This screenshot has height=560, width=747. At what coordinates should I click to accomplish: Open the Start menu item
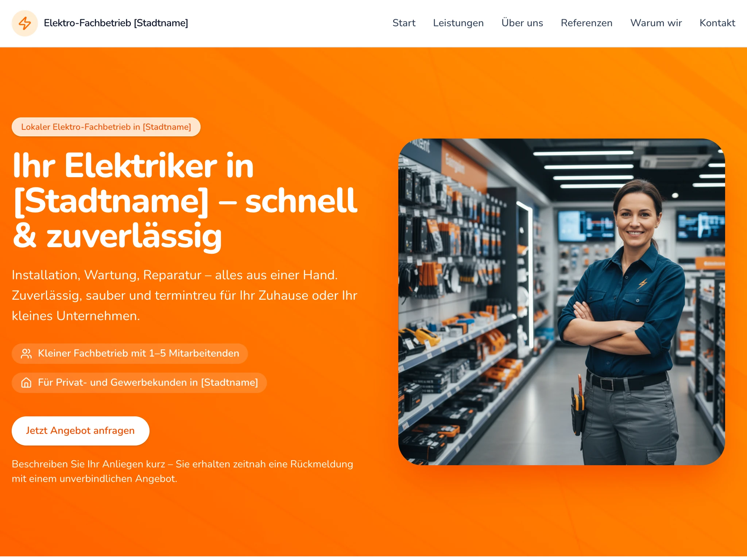[404, 23]
